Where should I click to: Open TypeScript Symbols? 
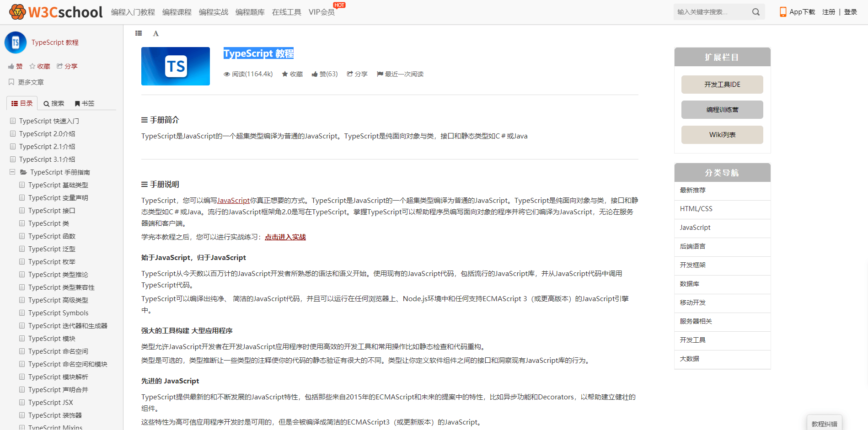pos(59,313)
